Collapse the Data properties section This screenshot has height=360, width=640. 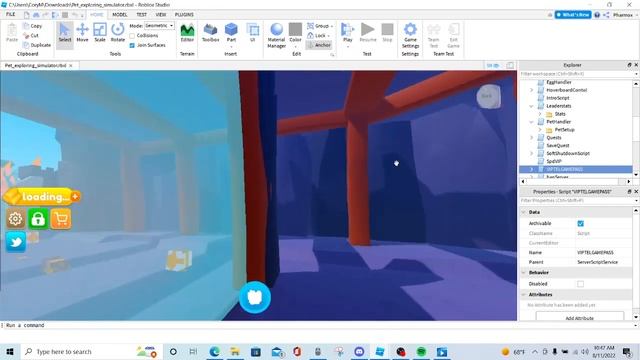coord(524,212)
